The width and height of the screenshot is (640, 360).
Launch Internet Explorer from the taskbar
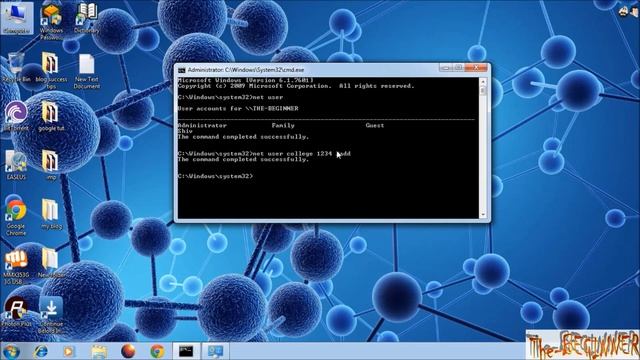[x=40, y=351]
